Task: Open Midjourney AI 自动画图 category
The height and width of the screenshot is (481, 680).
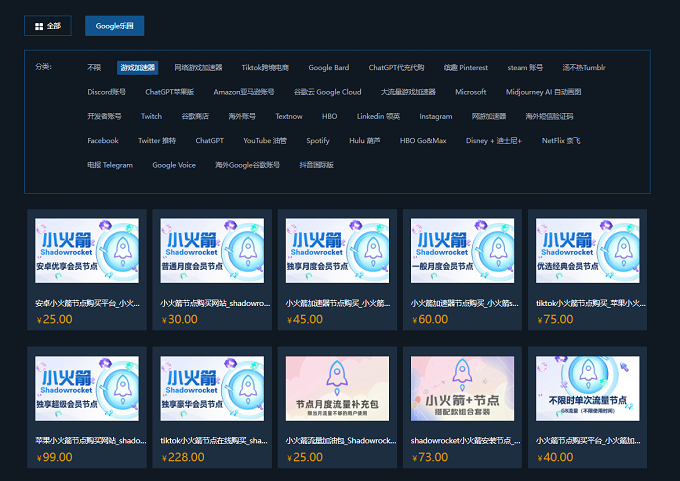Action: tap(543, 92)
